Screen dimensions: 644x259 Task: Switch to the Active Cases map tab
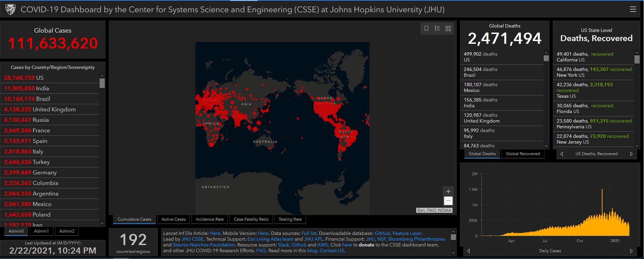tap(173, 219)
